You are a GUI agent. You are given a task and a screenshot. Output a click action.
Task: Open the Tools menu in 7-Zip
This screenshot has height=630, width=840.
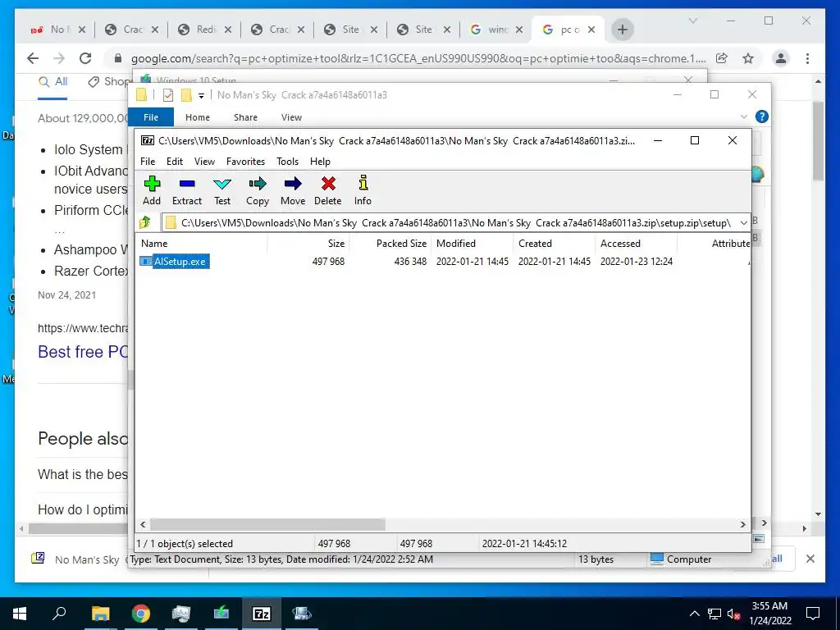288,162
